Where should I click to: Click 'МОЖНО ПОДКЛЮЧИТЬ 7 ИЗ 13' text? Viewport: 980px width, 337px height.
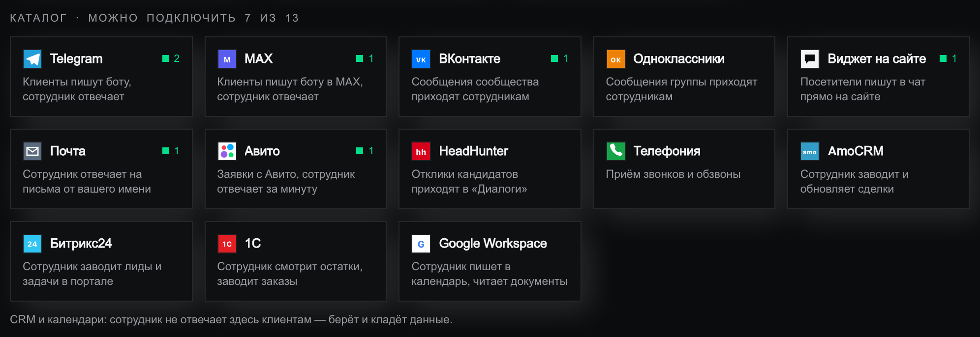(x=193, y=18)
